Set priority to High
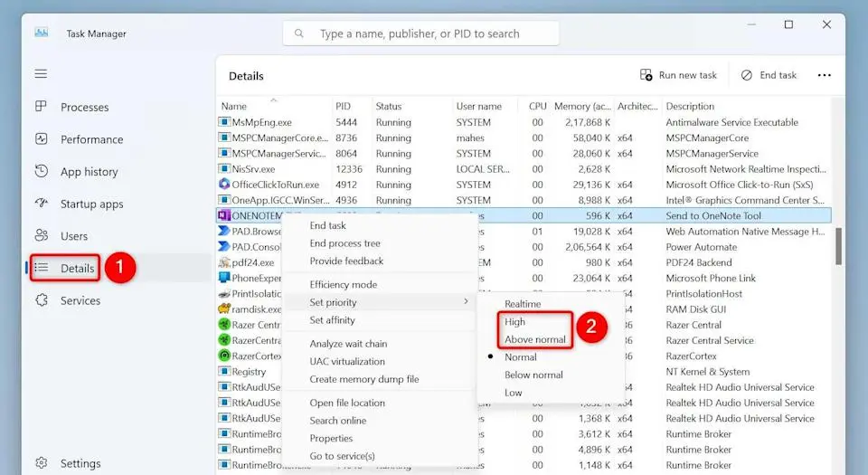868x475 pixels. [x=514, y=322]
